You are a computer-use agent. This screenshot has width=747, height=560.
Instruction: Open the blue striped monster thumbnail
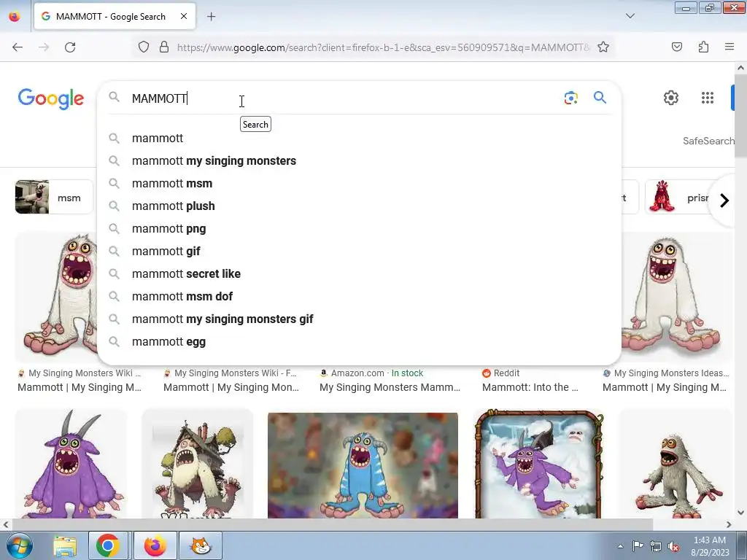click(363, 465)
